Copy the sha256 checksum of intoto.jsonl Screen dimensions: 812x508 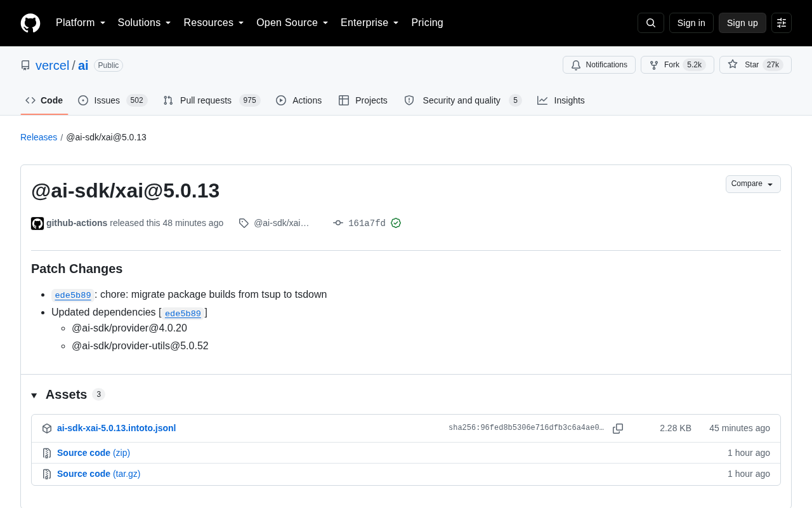tap(618, 429)
